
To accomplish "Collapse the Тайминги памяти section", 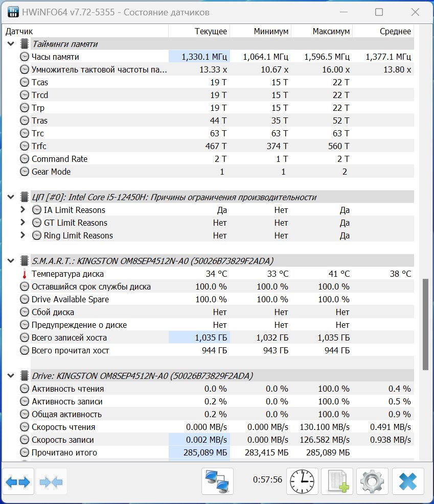I will point(11,44).
